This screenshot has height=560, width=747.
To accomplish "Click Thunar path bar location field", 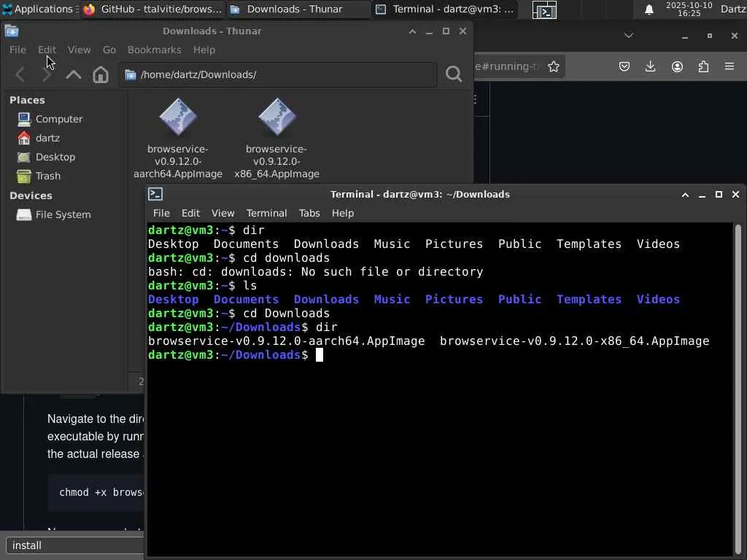I will 278,75.
